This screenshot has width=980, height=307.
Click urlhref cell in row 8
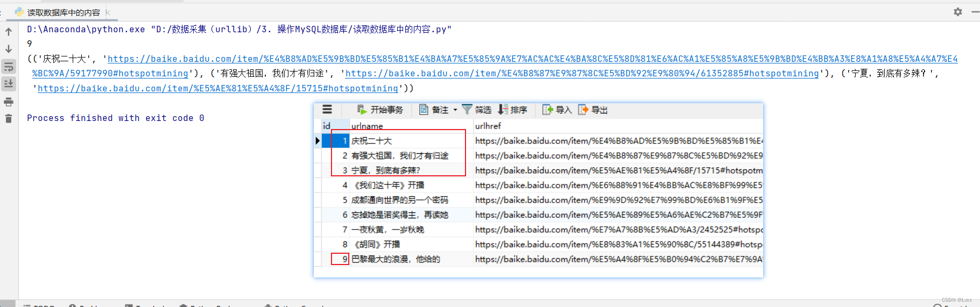[x=618, y=244]
